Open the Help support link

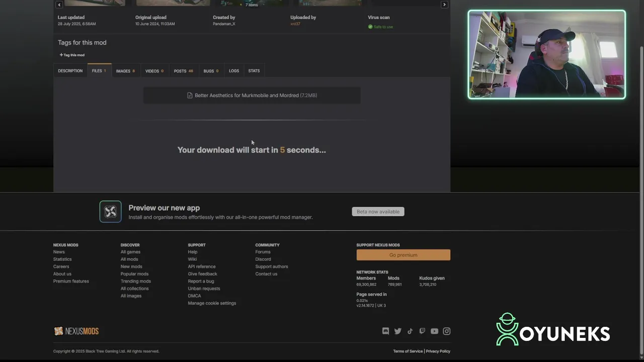pos(193,252)
